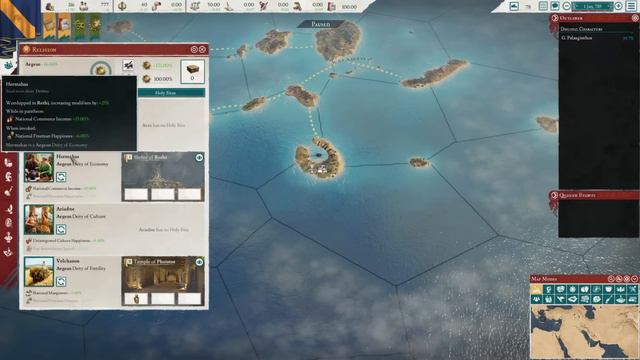The image size is (640, 360).
Task: Collapse the Queued Events panel
Action: coord(555,195)
